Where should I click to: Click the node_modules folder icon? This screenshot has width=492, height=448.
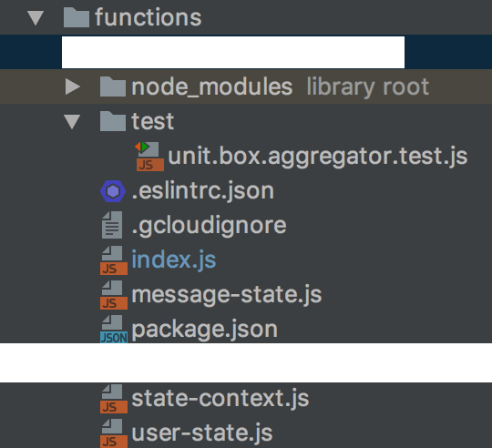[113, 87]
